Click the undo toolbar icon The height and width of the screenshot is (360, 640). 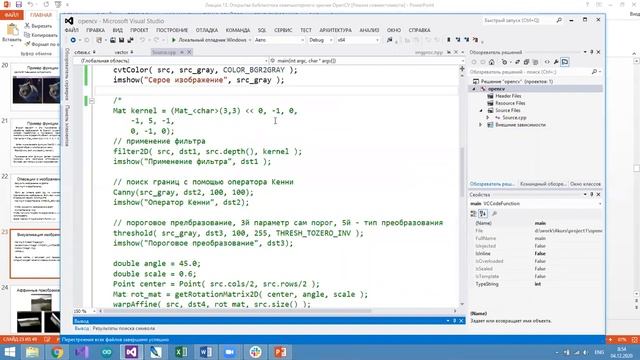point(142,40)
